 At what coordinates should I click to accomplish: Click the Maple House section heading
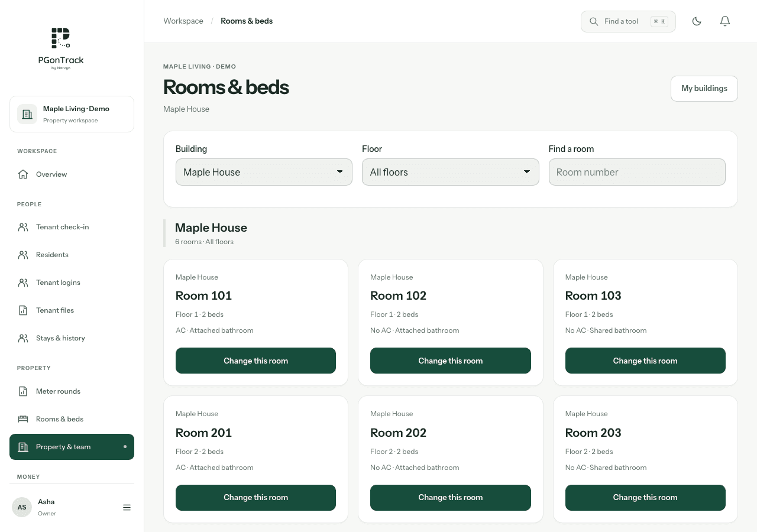[211, 228]
